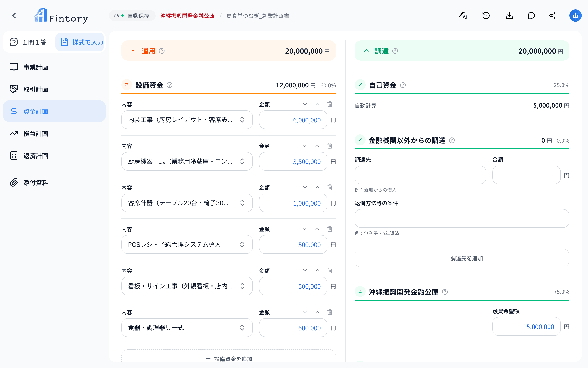Go back using the left chevron arrow

point(14,16)
